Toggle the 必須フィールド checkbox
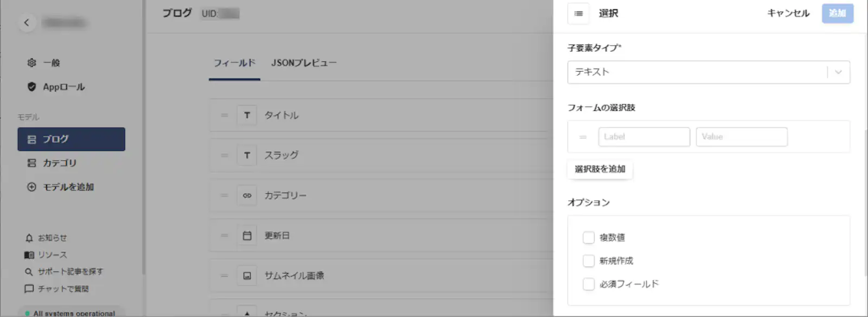 pyautogui.click(x=589, y=284)
